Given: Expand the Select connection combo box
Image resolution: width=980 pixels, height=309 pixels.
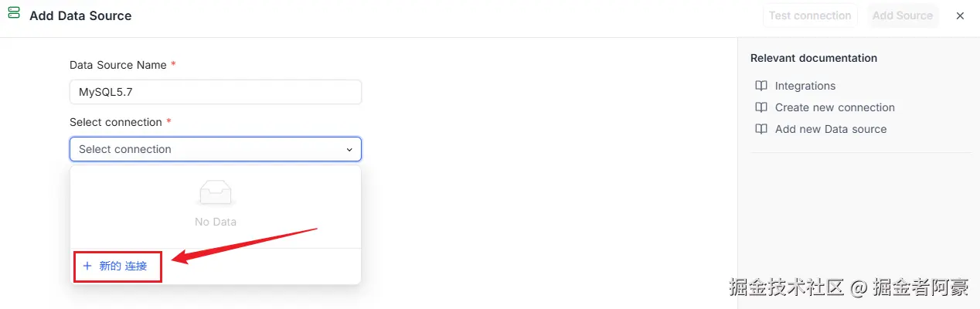Looking at the screenshot, I should click(209, 149).
